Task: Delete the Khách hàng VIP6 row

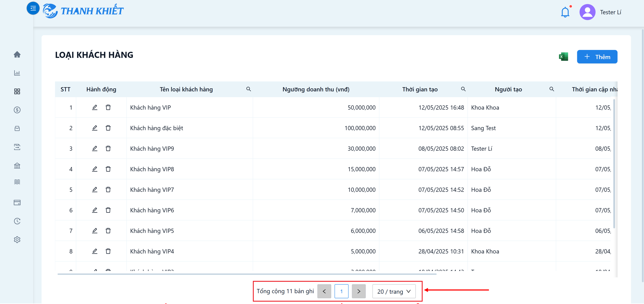Action: click(108, 210)
